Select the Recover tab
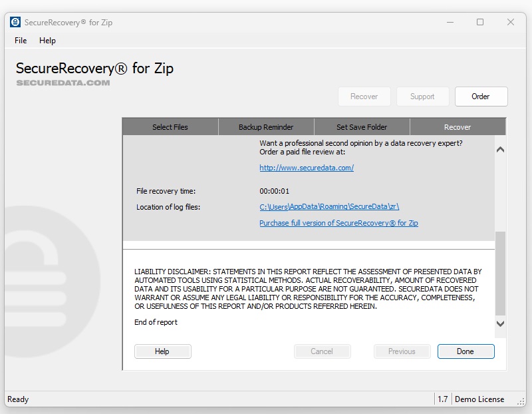Image resolution: width=532 pixels, height=414 pixels. pyautogui.click(x=459, y=126)
